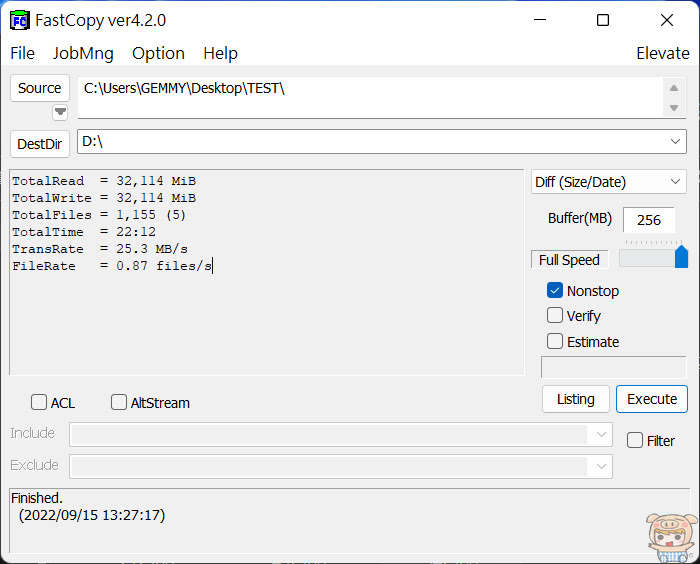This screenshot has width=700, height=564.
Task: Open the Option menu
Action: [158, 53]
